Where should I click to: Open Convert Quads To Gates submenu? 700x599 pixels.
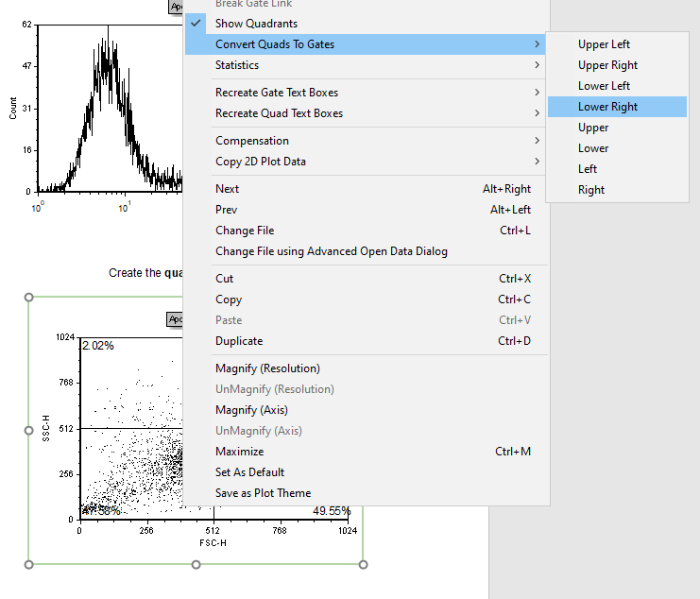click(x=366, y=44)
